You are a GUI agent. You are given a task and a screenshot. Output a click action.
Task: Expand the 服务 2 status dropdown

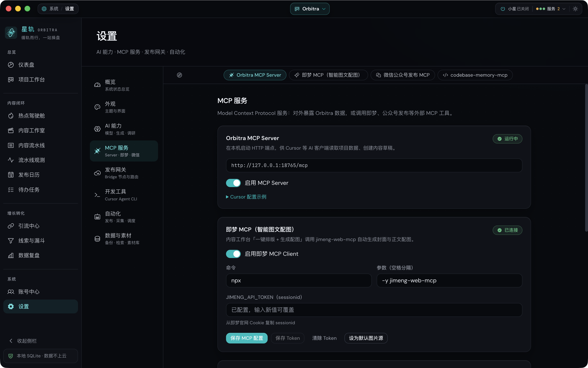pyautogui.click(x=551, y=9)
